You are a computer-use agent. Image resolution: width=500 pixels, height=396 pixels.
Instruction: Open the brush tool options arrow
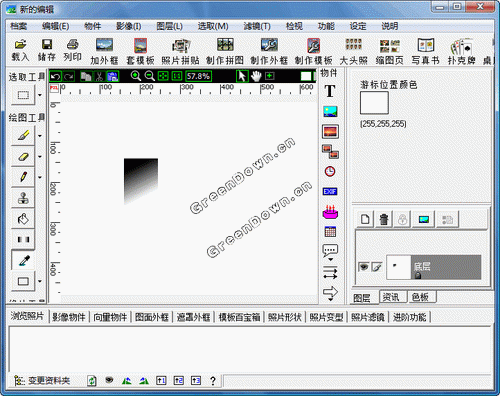[x=40, y=136]
